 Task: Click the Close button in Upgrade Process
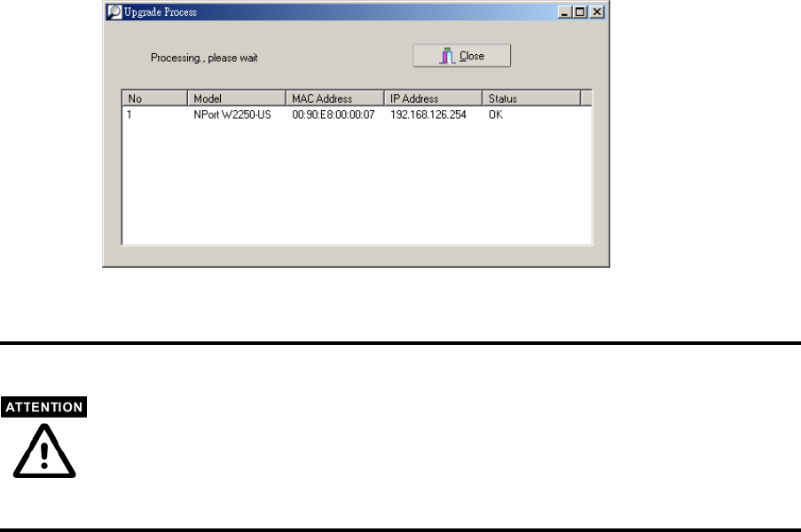click(x=461, y=56)
